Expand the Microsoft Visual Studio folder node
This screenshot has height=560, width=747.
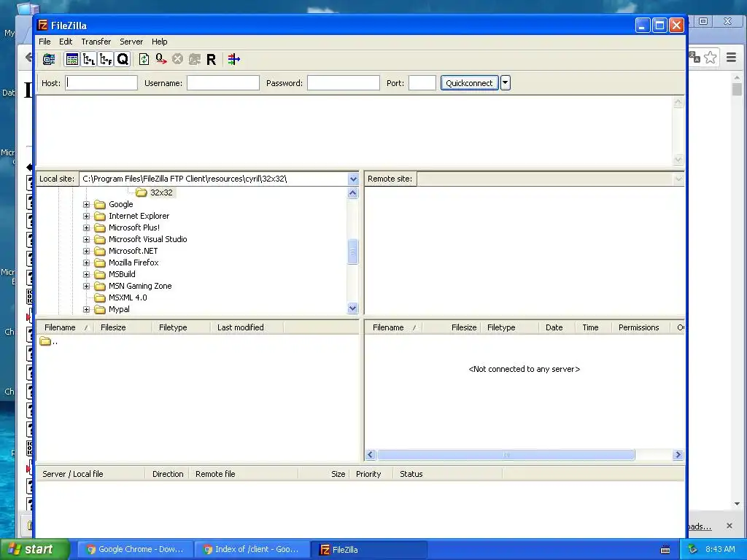point(86,239)
